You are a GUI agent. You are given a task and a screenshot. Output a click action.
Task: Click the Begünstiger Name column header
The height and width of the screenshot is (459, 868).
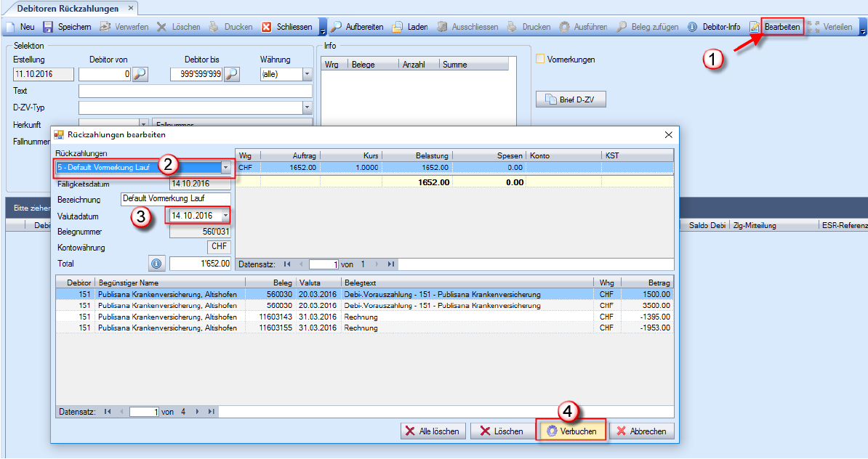170,283
